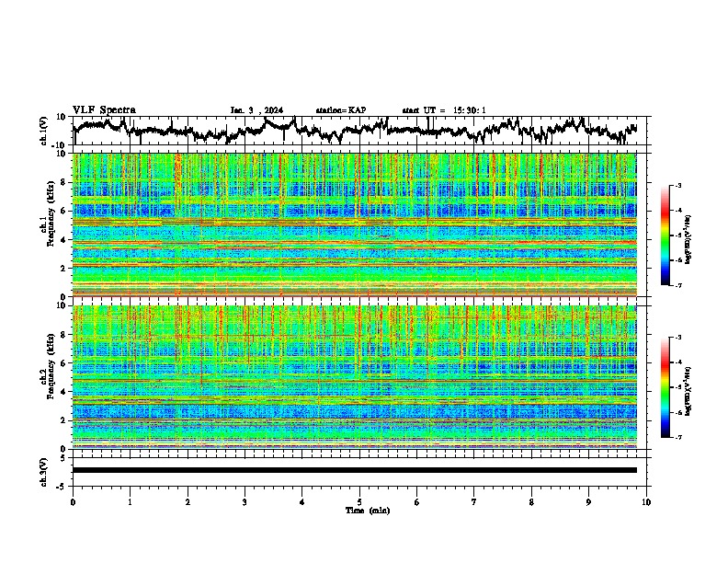The width and height of the screenshot is (728, 563).
Task: Click time axis tick label 1
Action: (130, 502)
